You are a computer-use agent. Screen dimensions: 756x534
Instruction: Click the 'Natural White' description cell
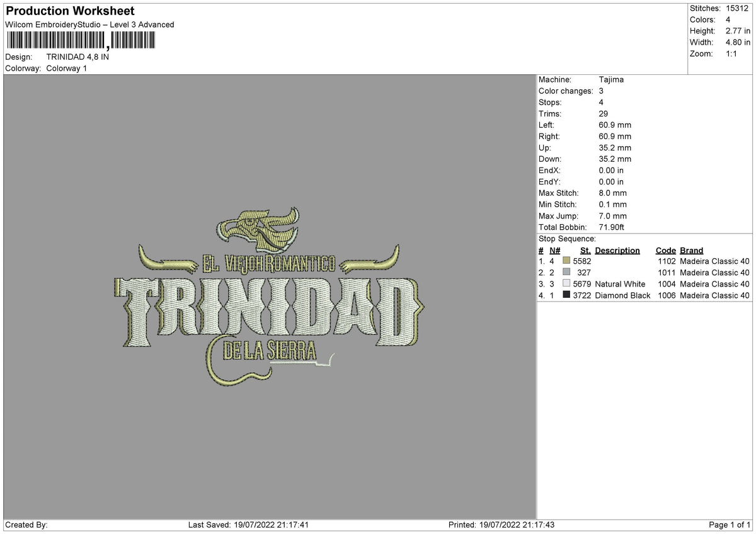[620, 284]
